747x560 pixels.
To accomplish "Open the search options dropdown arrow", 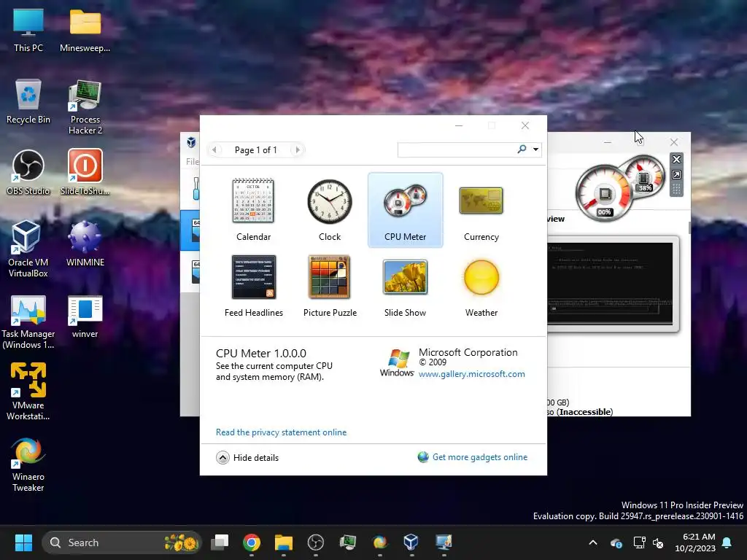I will point(536,149).
